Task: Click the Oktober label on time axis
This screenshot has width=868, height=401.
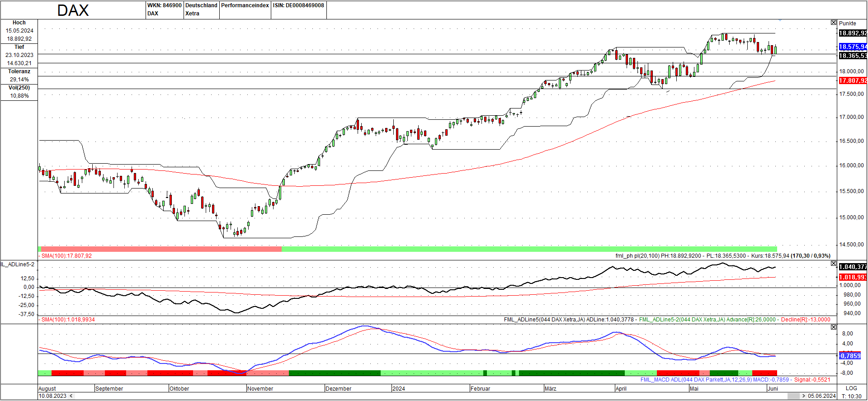Action: pos(179,389)
